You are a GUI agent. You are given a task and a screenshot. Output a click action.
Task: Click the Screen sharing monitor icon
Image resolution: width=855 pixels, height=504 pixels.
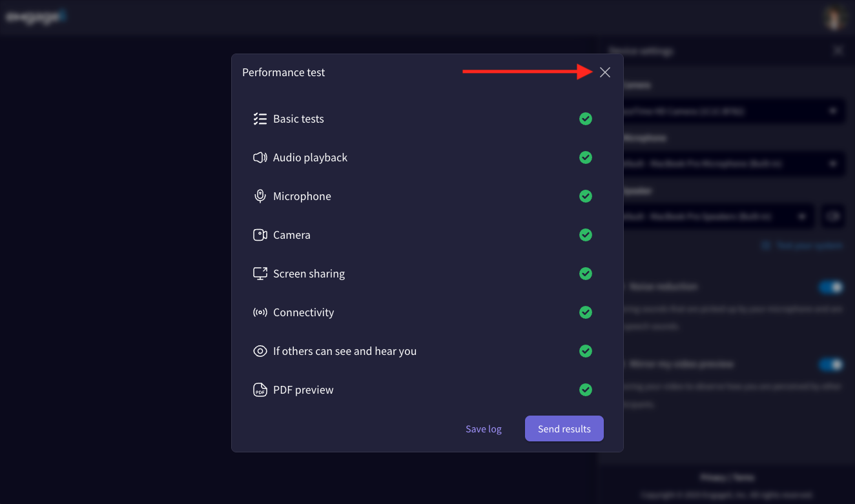tap(260, 274)
